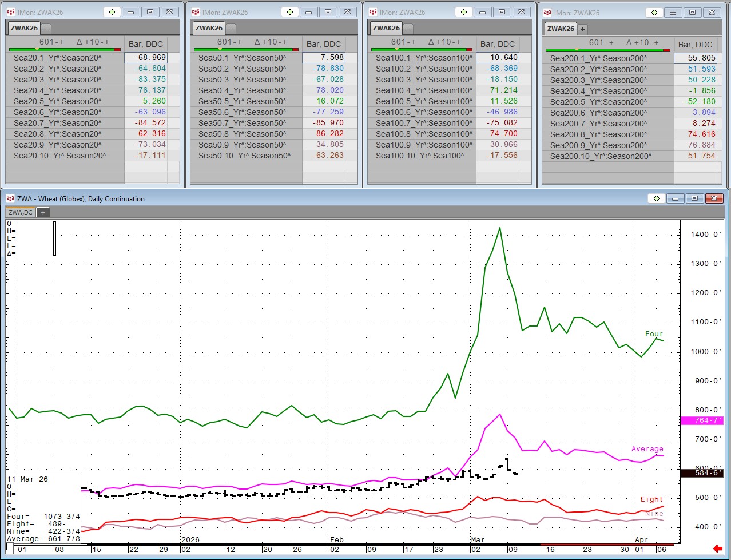Click the plus tab button in the Season20 monitor

[46, 28]
